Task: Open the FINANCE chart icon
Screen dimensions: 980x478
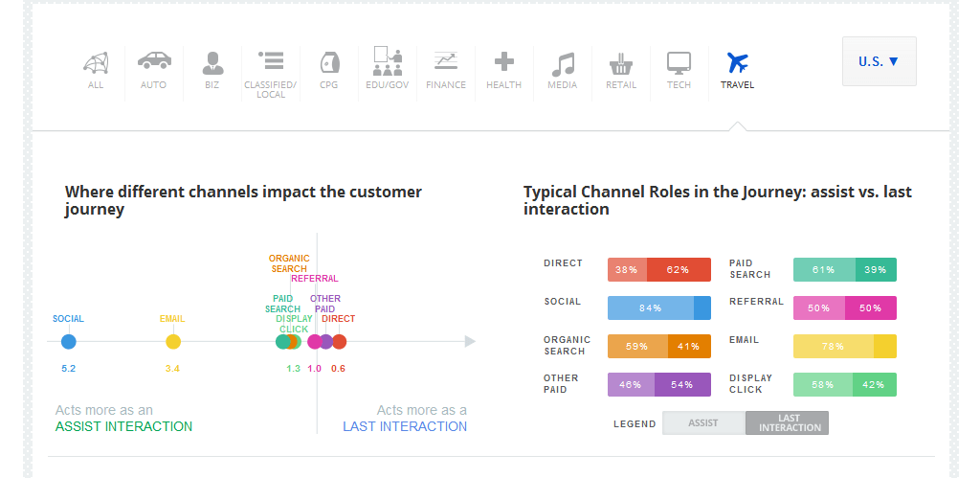Action: pos(445,61)
